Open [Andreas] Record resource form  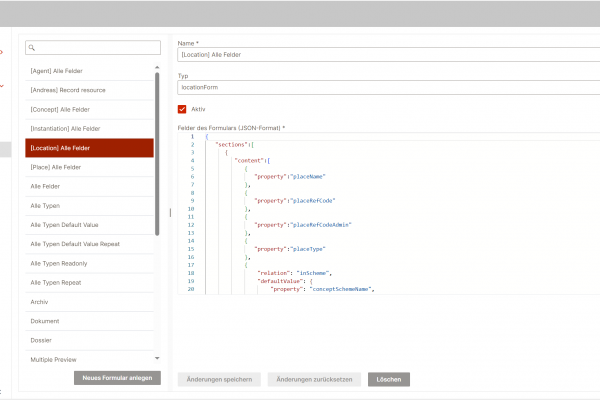pyautogui.click(x=90, y=90)
